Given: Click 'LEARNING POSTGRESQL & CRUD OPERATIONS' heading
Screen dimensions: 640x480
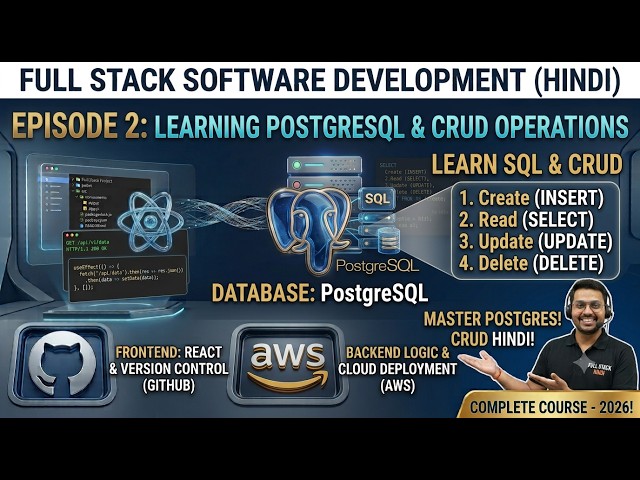Looking at the screenshot, I should [x=391, y=126].
